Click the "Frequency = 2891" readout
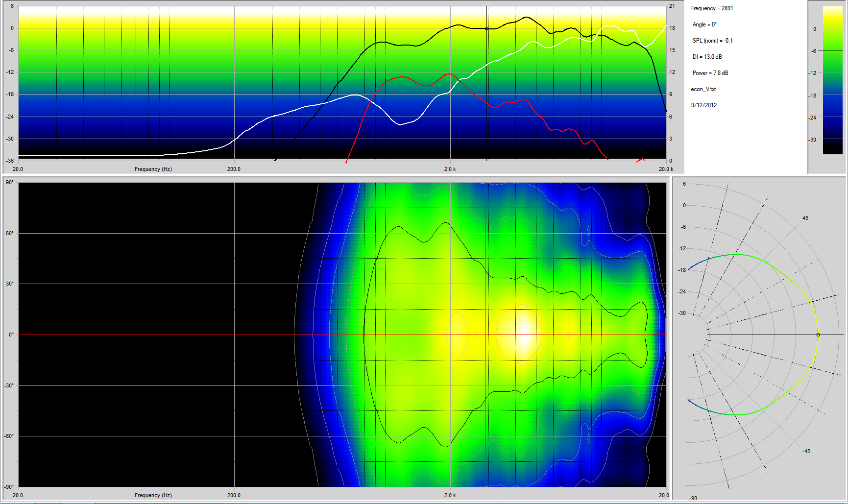 712,8
